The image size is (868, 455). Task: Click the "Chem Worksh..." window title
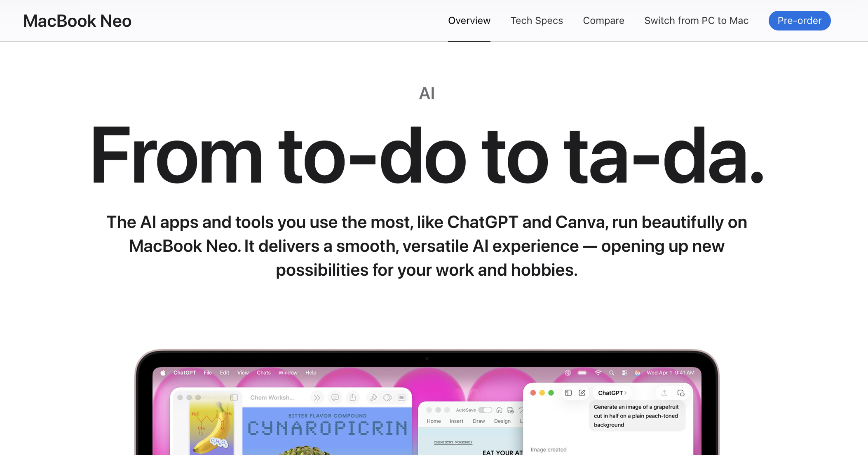272,397
